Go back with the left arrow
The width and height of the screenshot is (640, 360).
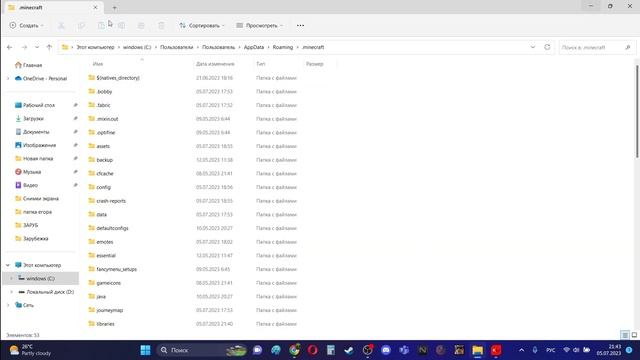click(10, 47)
